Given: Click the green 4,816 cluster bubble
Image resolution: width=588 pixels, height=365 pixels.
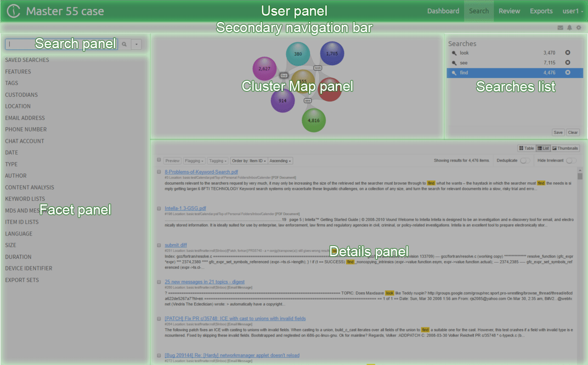Looking at the screenshot, I should click(314, 120).
